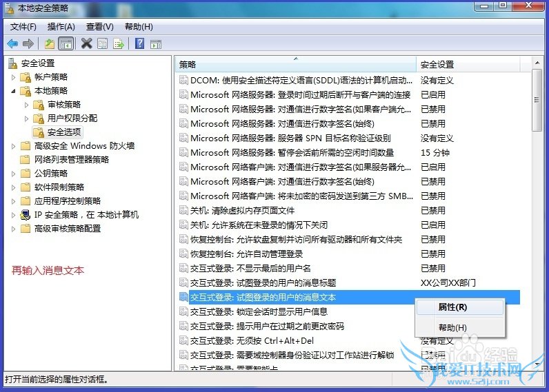The height and width of the screenshot is (392, 549).
Task: Click the IP 安全策略 computer icon
Action: tap(26, 215)
